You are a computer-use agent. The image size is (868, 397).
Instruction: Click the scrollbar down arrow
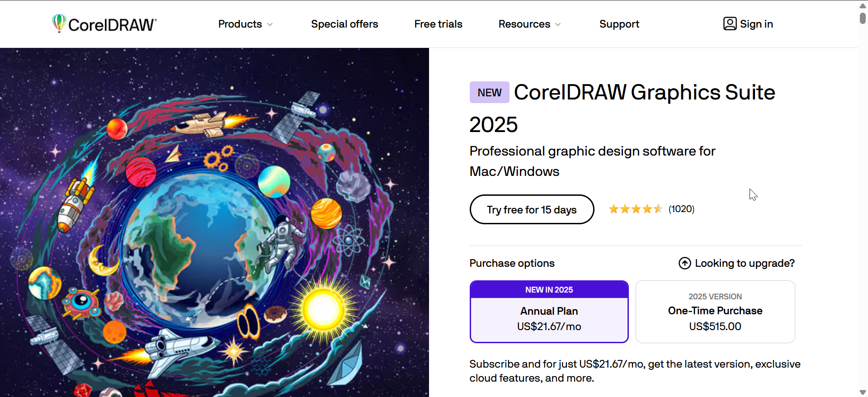click(x=863, y=392)
